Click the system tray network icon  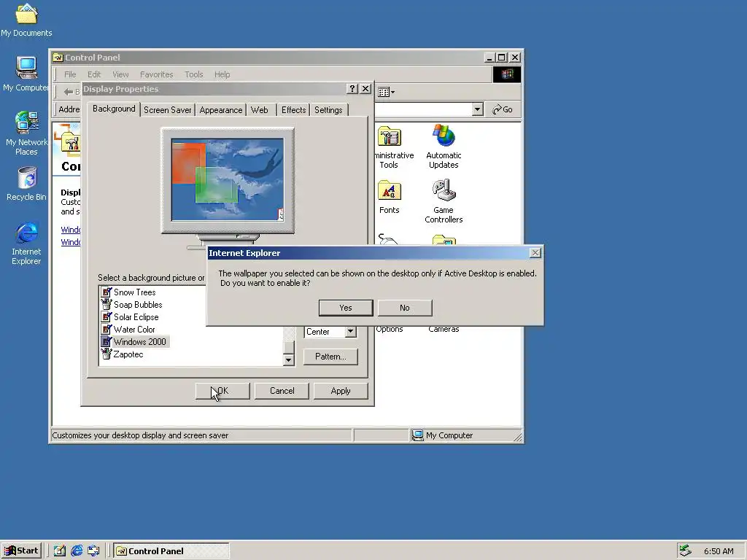(x=685, y=551)
